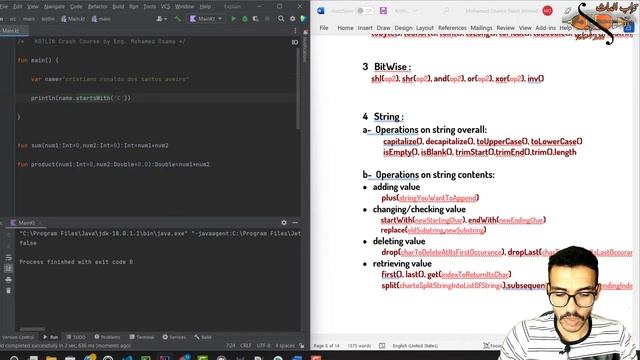Open the Window menu in IDE
The height and width of the screenshot is (360, 640).
click(x=184, y=7)
